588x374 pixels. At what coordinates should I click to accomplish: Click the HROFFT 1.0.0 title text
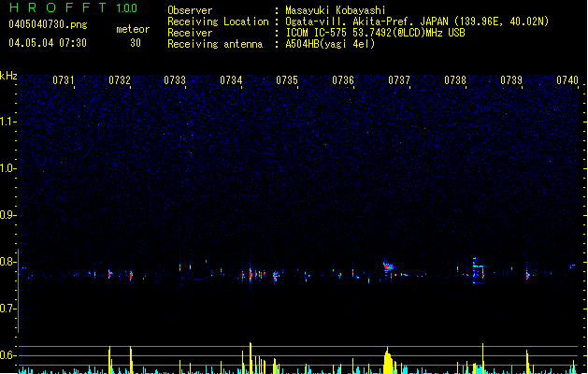(x=73, y=7)
